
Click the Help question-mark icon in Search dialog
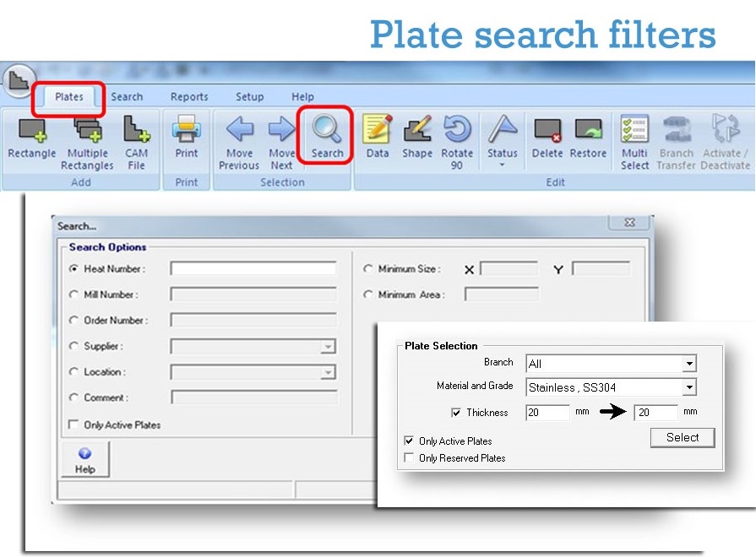tap(84, 453)
